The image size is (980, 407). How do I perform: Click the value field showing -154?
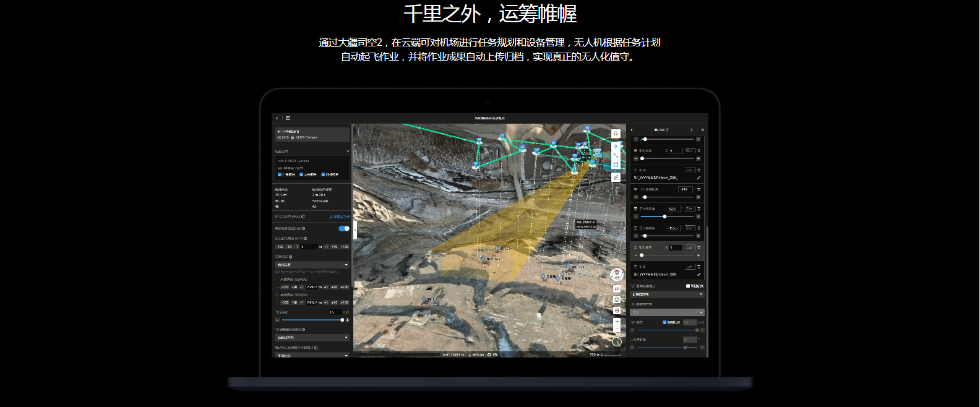pos(686,189)
